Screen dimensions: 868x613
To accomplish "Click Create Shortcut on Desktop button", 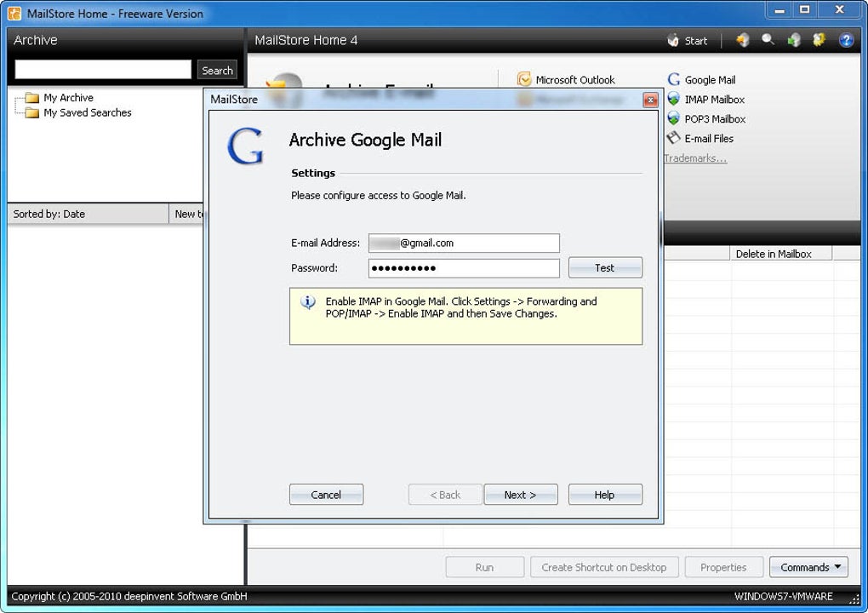I will point(604,567).
